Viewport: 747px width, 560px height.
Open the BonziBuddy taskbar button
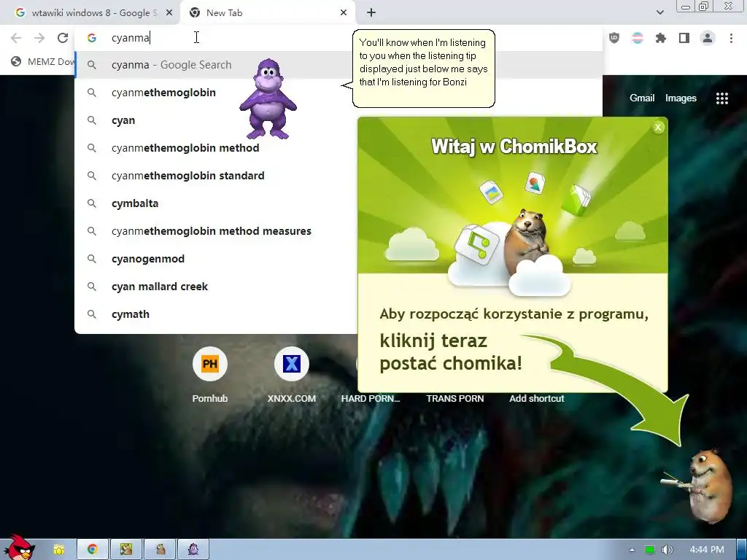193,550
